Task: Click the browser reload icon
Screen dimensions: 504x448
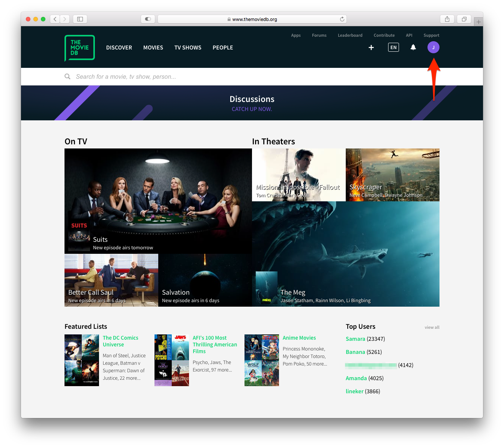Action: pos(342,19)
